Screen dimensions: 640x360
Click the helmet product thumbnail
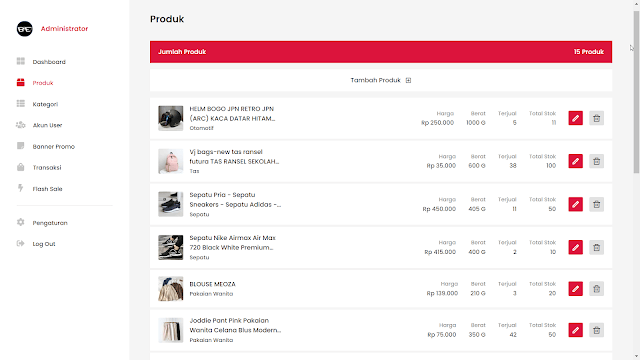pyautogui.click(x=171, y=118)
